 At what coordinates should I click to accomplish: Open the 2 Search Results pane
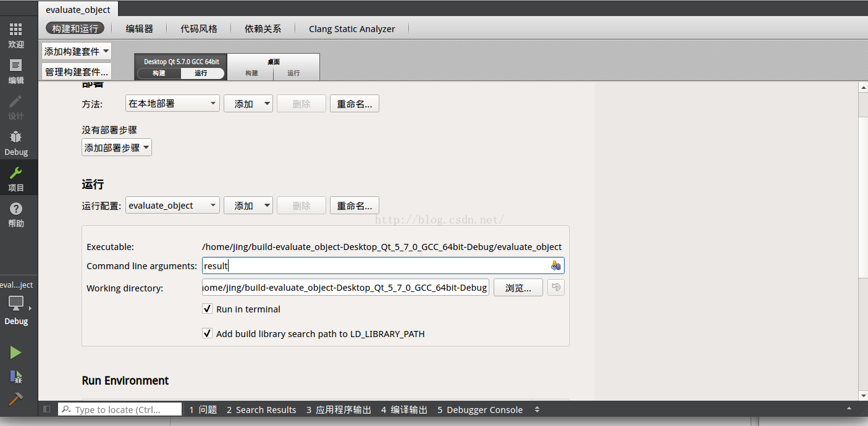[x=261, y=409]
